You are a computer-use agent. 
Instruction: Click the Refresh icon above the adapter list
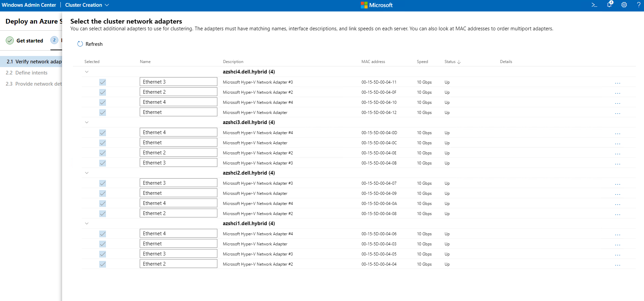coord(80,44)
